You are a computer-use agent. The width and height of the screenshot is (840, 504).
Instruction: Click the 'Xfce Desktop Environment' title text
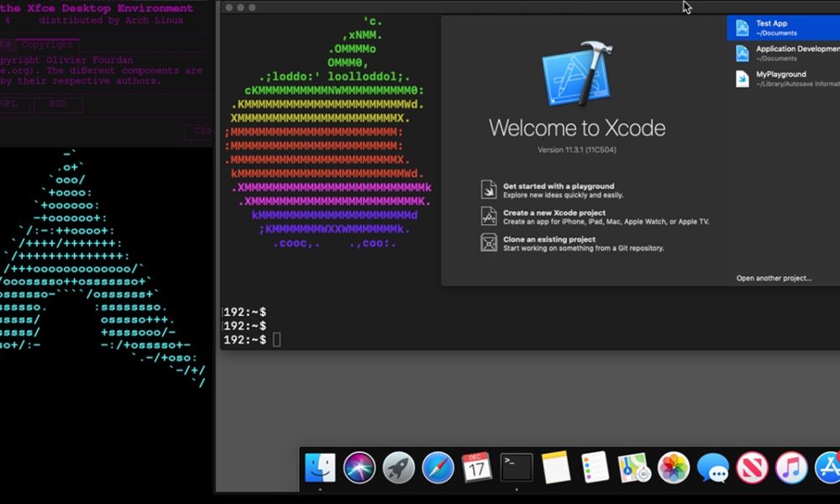(110, 8)
